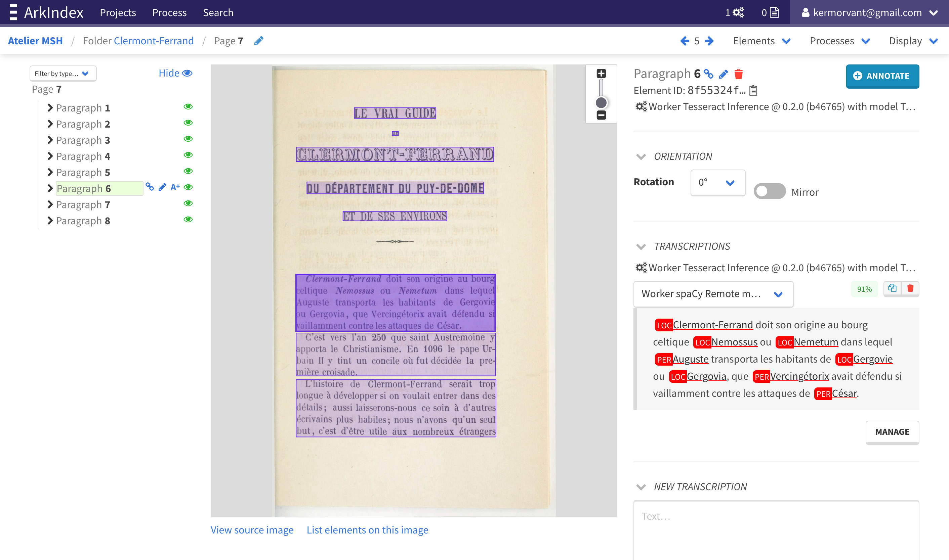Delete Paragraph 6 with the red trash icon in the header
Image resolution: width=949 pixels, height=560 pixels.
[x=738, y=74]
